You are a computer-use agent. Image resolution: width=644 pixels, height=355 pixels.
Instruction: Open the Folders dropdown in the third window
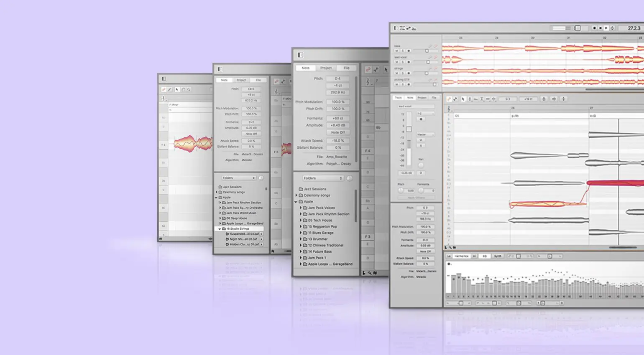coord(323,178)
